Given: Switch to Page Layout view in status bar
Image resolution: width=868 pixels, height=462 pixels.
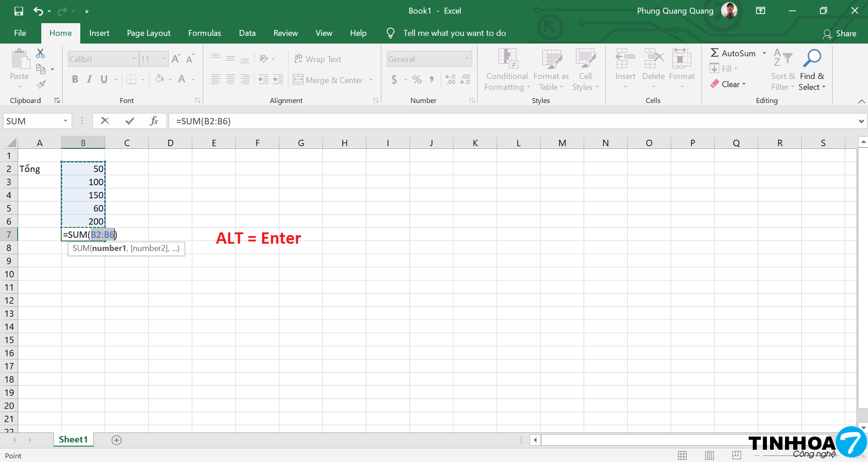Looking at the screenshot, I should point(710,455).
